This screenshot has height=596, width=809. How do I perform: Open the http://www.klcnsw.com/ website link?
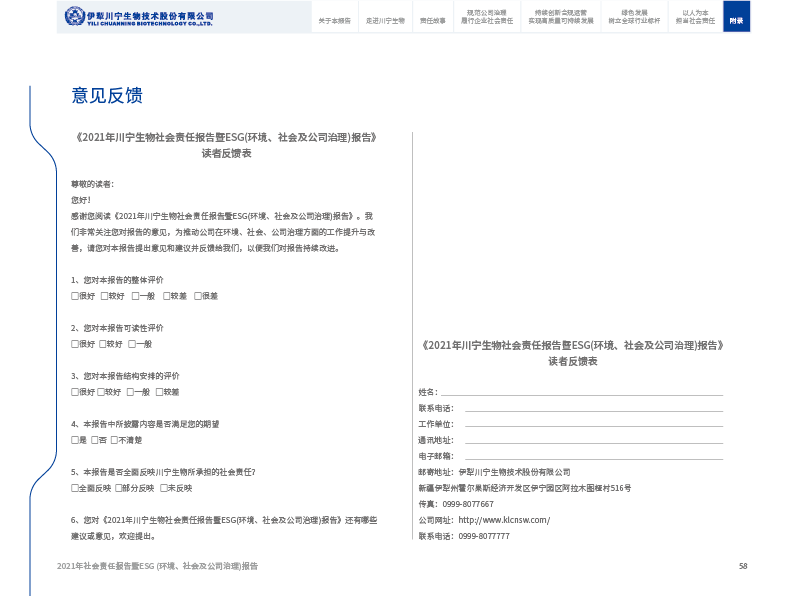point(504,520)
